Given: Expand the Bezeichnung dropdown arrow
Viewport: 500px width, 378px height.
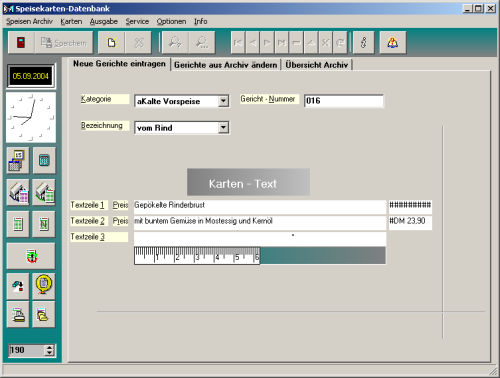Looking at the screenshot, I should (x=223, y=127).
